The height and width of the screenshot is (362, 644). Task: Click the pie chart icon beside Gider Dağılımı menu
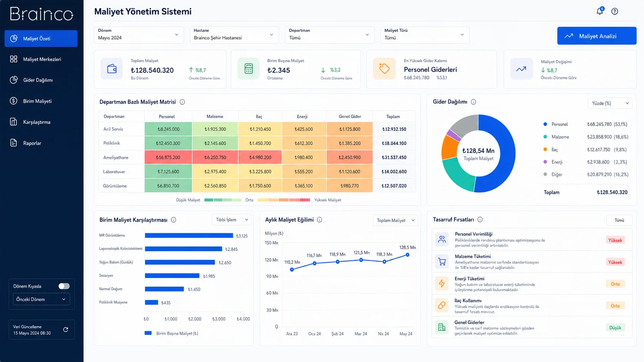tap(13, 80)
